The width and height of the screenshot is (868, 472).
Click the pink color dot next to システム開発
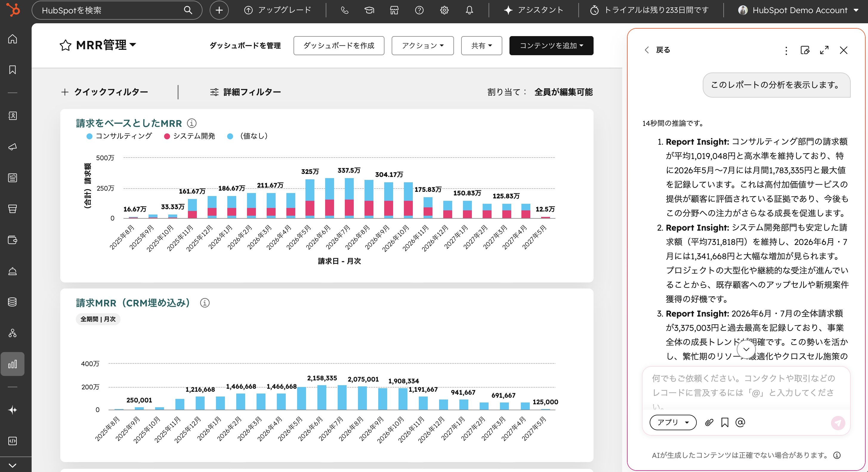point(167,136)
